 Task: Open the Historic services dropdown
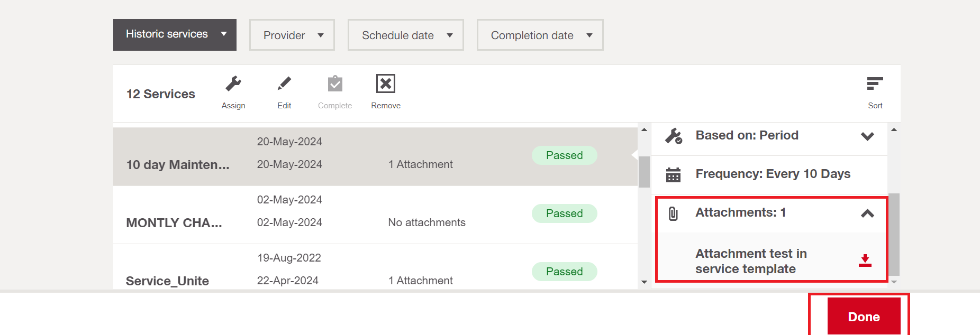click(175, 35)
